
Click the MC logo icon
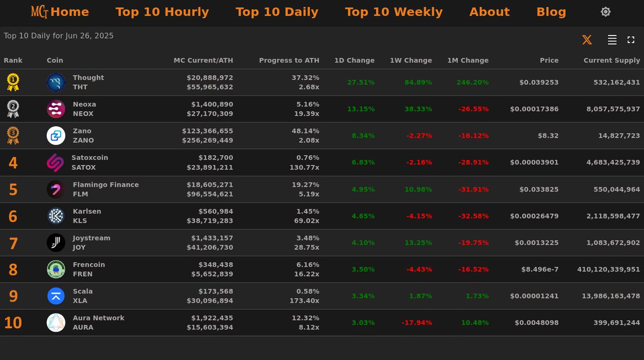point(40,12)
